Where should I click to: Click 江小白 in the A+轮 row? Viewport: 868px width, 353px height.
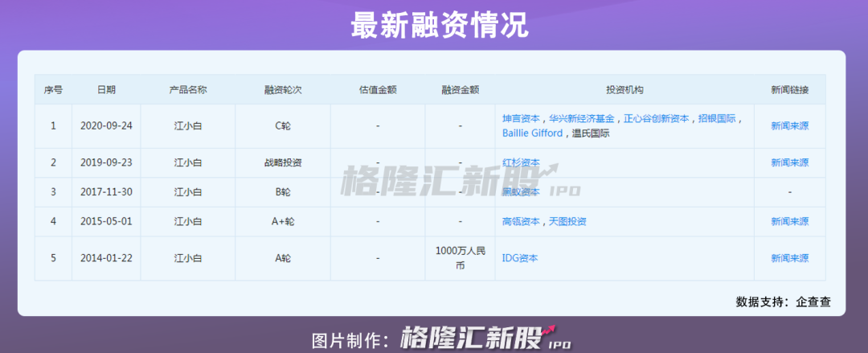click(187, 221)
